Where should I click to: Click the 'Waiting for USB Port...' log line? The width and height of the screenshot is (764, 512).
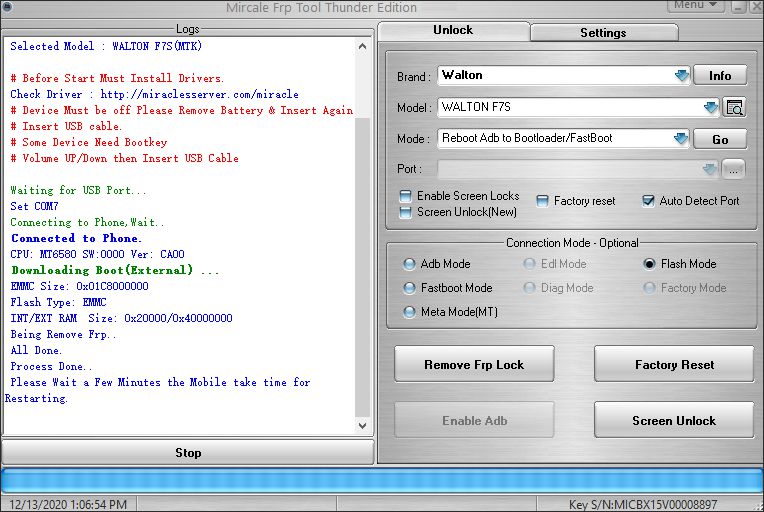pos(78,190)
